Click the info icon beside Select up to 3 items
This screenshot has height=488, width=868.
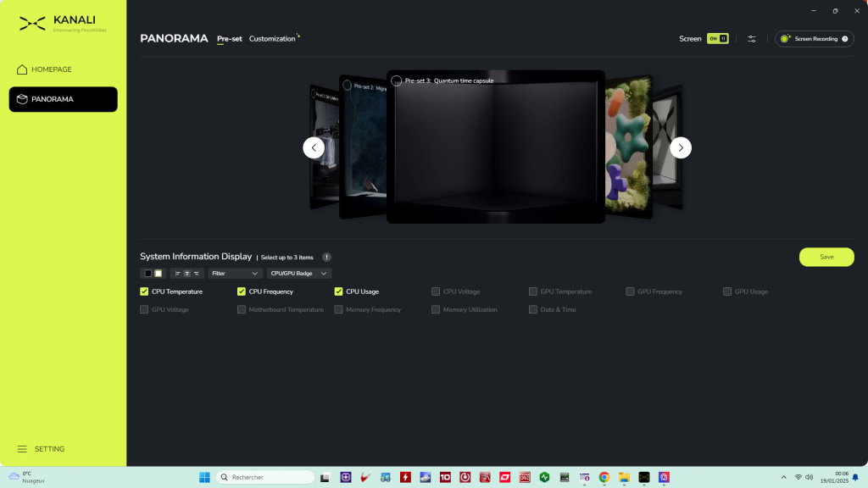coord(326,257)
